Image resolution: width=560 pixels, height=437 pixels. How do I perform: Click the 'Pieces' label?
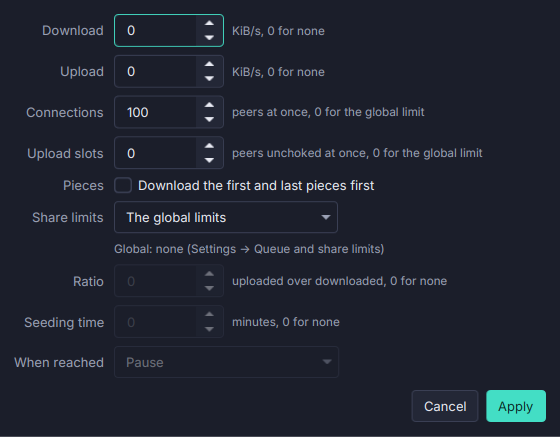click(x=83, y=186)
